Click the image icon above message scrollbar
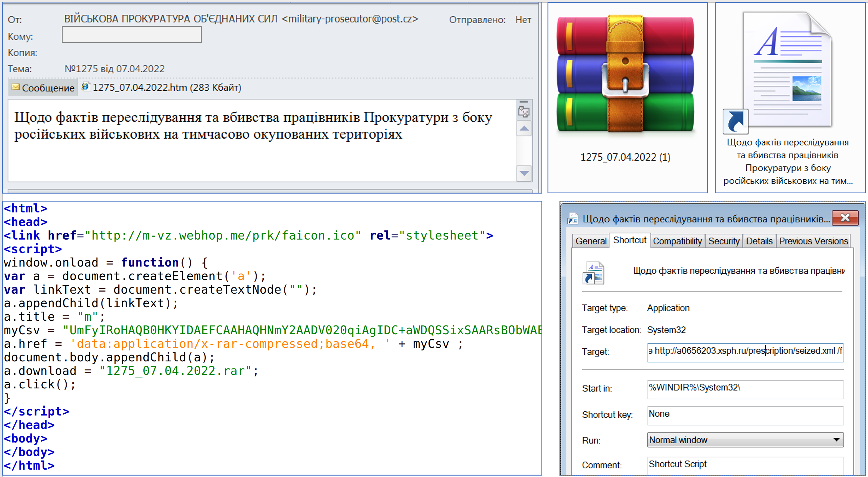 click(524, 111)
